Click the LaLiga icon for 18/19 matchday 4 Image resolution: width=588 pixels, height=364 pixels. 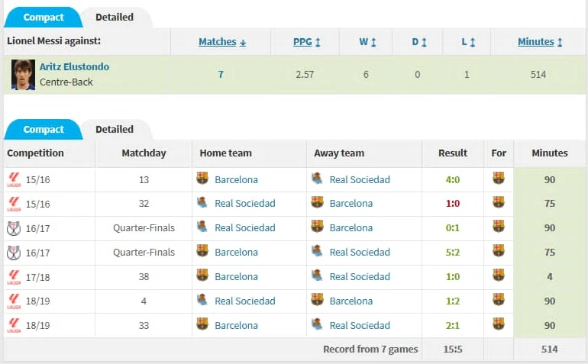(x=14, y=301)
